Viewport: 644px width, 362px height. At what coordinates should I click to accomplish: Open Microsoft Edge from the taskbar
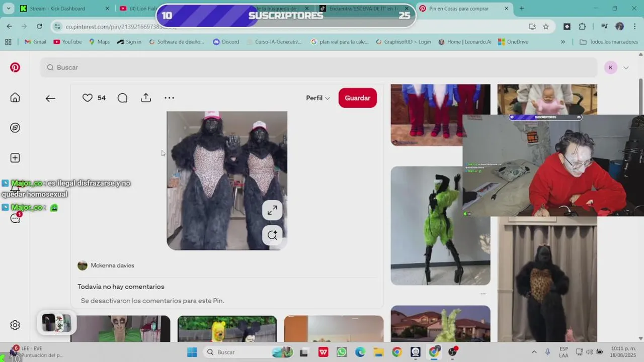tap(360, 352)
